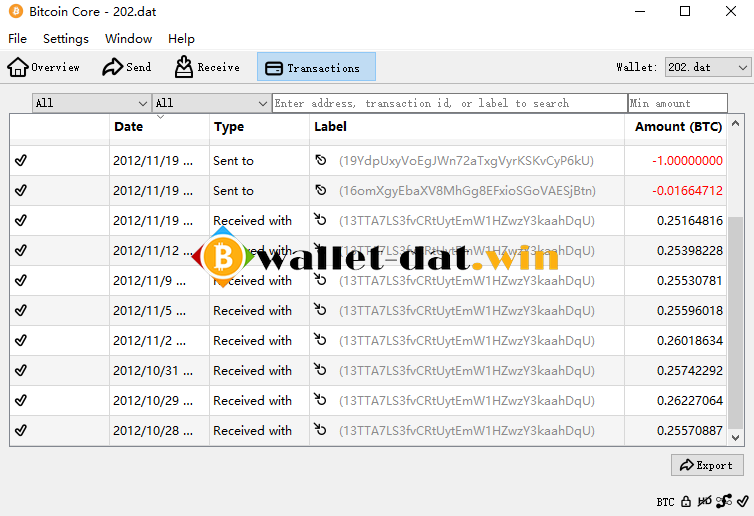Click the scrollbar up arrow
The image size is (754, 516).
click(735, 124)
